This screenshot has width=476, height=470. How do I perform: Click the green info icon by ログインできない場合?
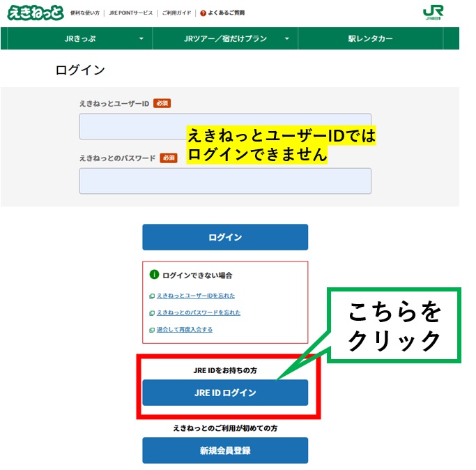pos(155,275)
